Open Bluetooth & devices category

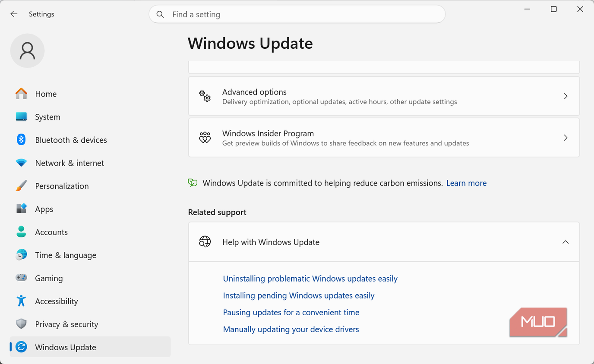coord(90,140)
